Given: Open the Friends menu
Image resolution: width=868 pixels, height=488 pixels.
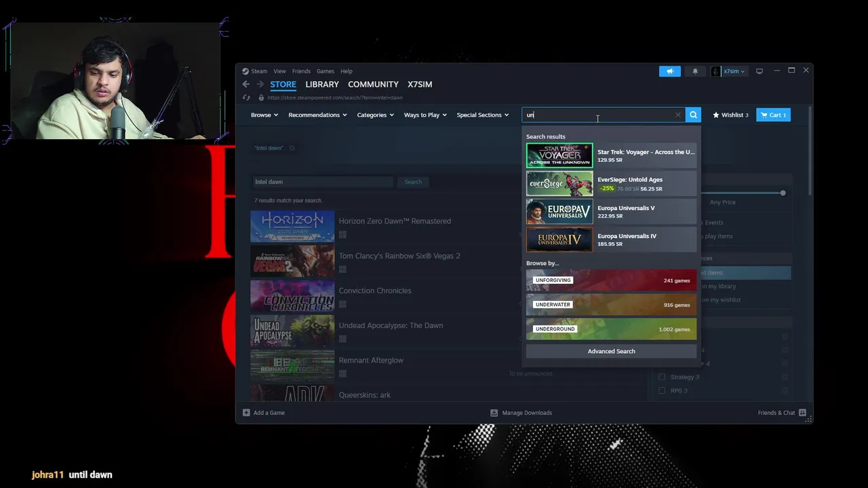Looking at the screenshot, I should (301, 71).
